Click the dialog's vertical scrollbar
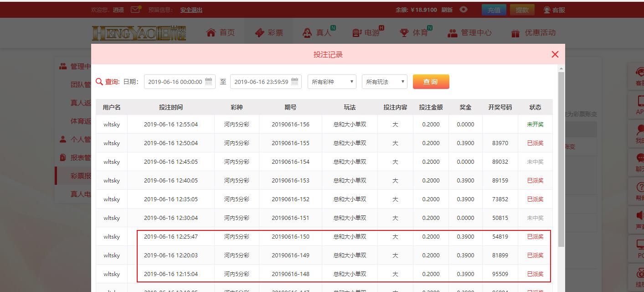 (561, 160)
